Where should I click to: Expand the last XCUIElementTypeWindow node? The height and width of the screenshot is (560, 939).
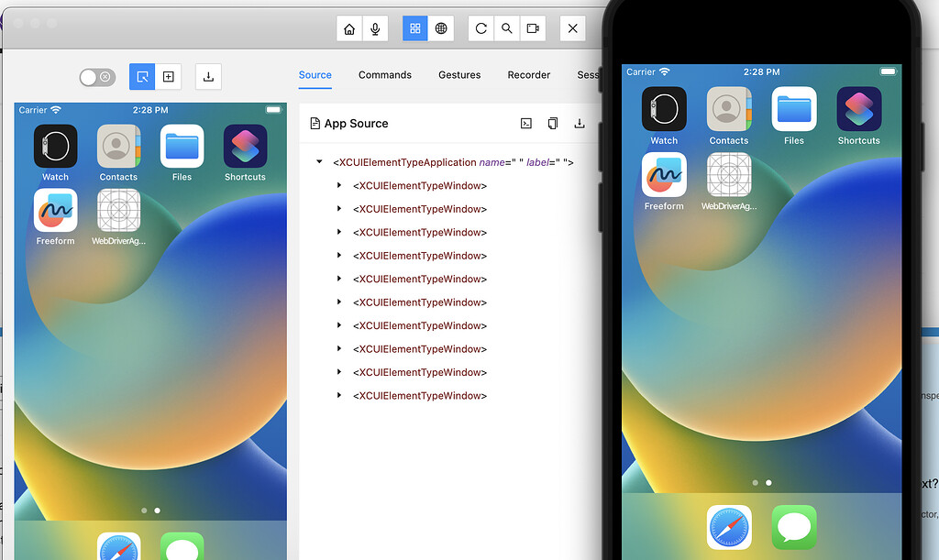click(x=341, y=395)
